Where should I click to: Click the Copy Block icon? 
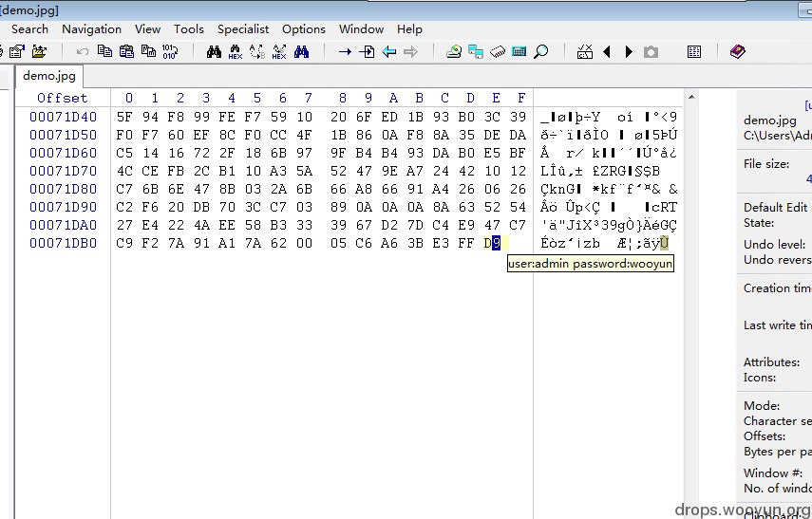(x=104, y=52)
